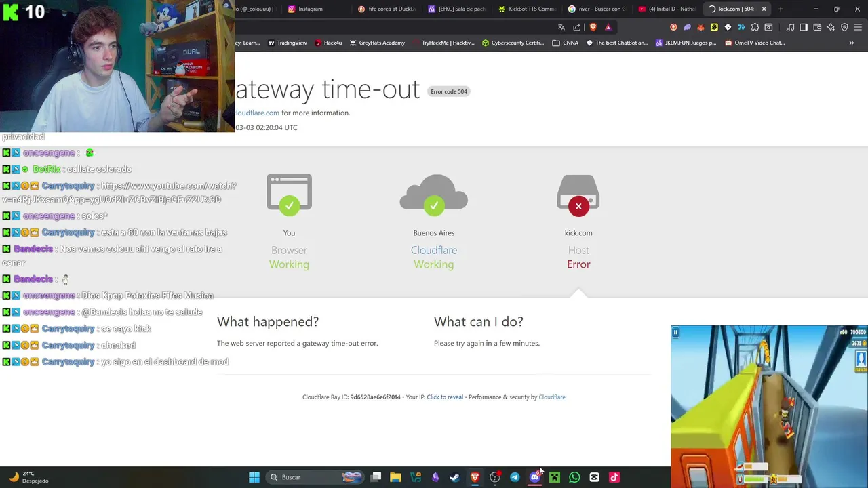Click to reveal your IP address
The width and height of the screenshot is (868, 488).
coord(445,397)
